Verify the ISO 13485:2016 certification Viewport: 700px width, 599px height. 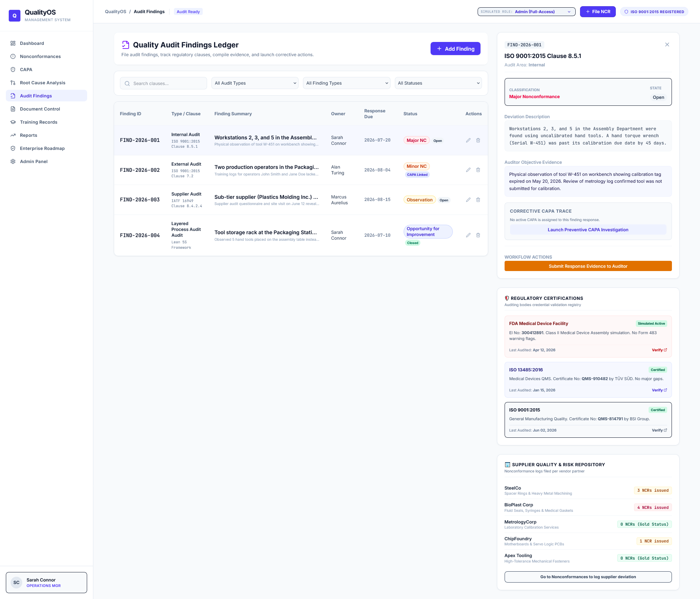click(659, 390)
